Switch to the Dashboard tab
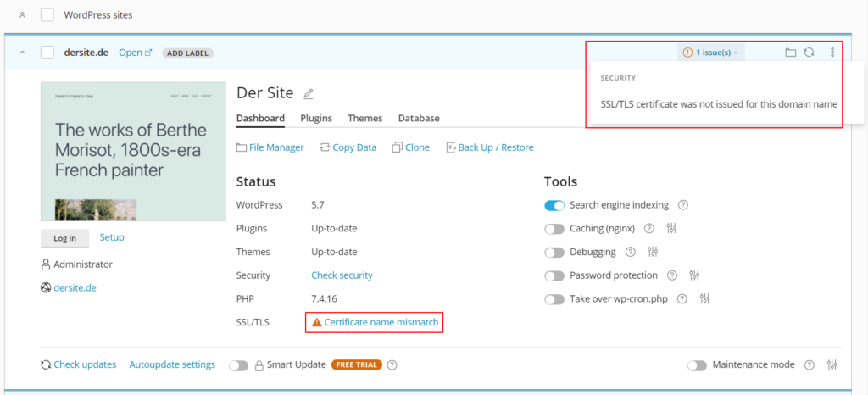The width and height of the screenshot is (868, 395). click(260, 118)
